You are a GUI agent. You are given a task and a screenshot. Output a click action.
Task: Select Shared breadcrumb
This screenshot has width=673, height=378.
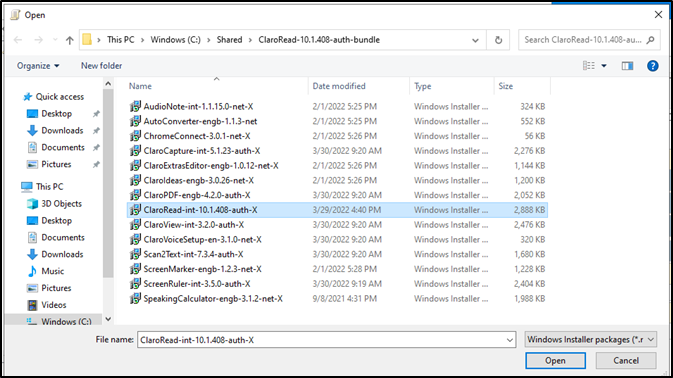[x=229, y=40]
